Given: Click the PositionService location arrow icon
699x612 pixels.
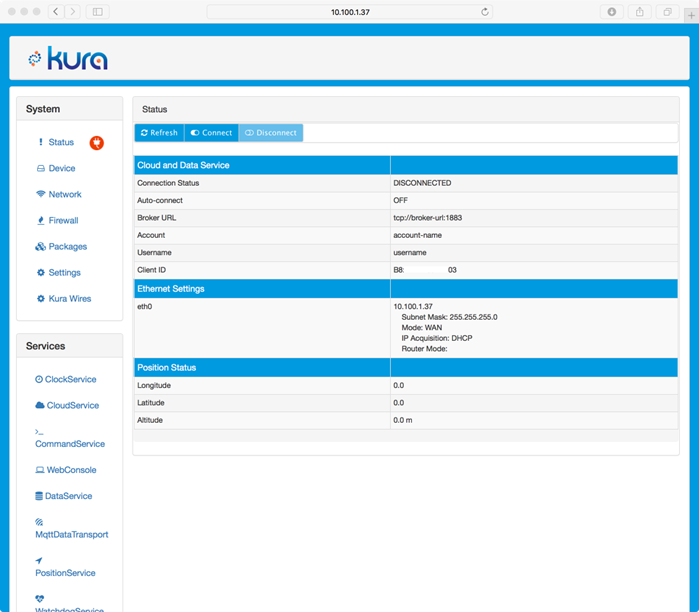Looking at the screenshot, I should point(39,560).
